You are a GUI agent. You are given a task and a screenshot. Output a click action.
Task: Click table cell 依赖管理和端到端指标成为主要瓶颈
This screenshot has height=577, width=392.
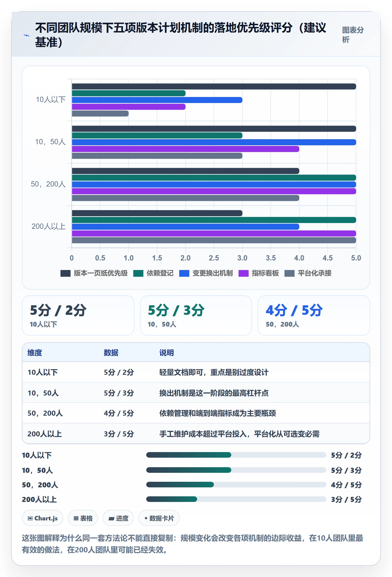(x=218, y=413)
